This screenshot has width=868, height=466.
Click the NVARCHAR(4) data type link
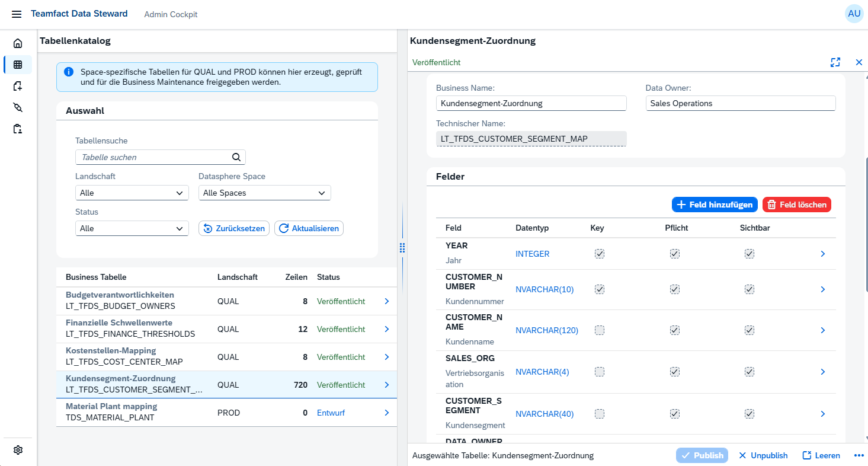pyautogui.click(x=542, y=372)
